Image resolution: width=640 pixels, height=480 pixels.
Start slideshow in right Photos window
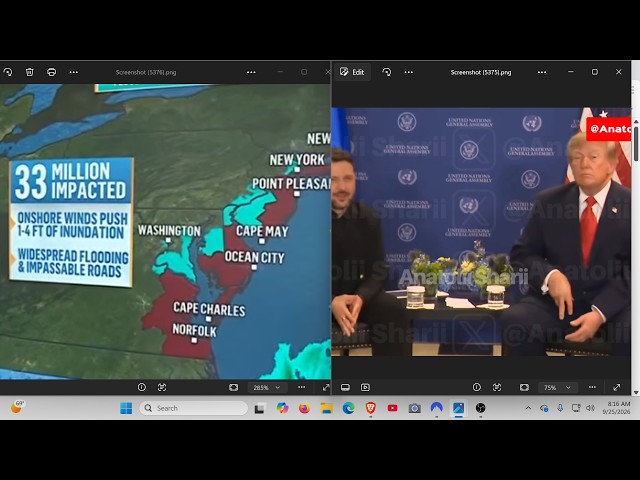click(365, 387)
